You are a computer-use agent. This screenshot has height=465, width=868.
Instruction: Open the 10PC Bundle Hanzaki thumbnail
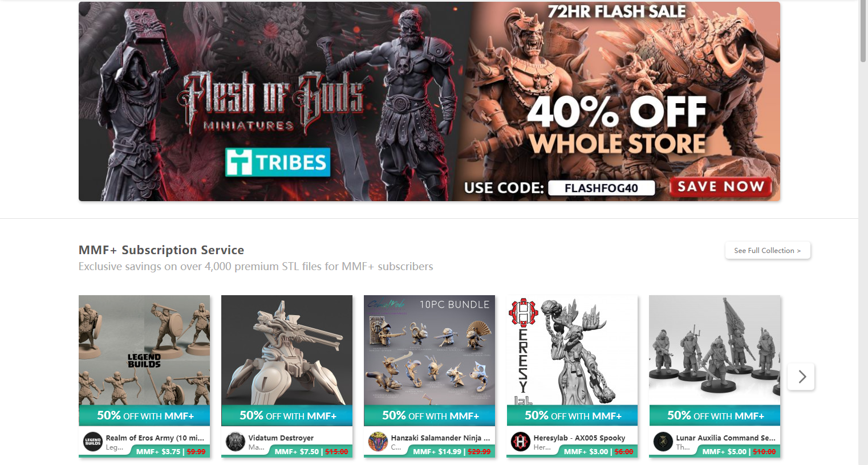[429, 350]
